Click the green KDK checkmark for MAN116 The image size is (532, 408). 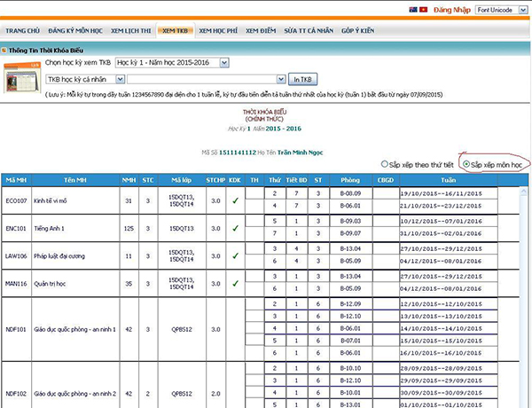pyautogui.click(x=234, y=284)
